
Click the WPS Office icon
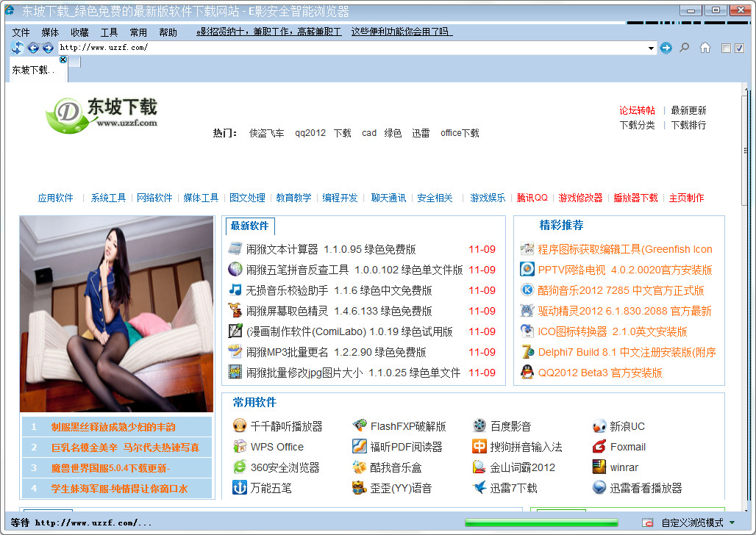click(x=240, y=446)
